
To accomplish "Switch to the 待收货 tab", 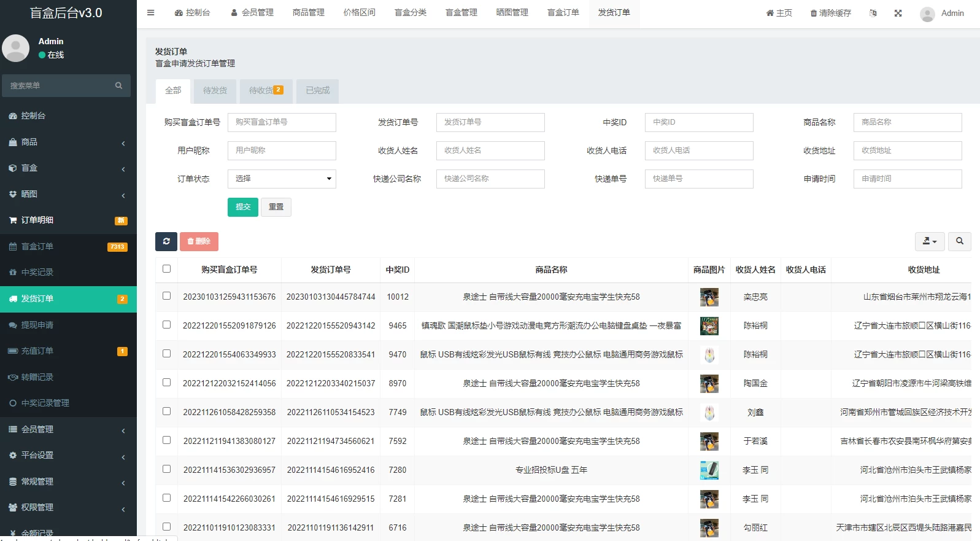I will [265, 91].
